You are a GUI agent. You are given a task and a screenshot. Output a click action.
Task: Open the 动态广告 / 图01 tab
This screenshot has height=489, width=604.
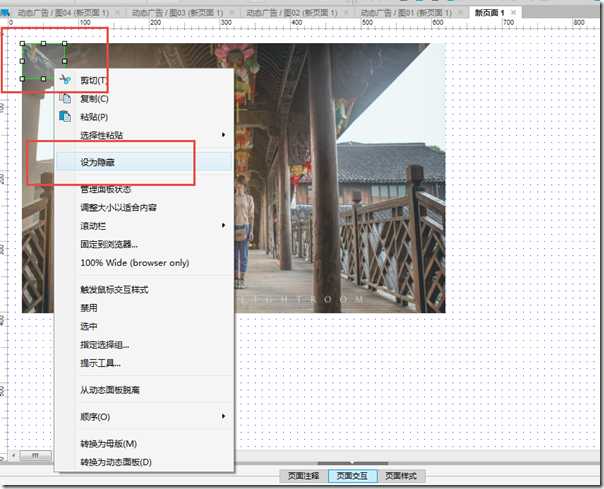pos(406,13)
